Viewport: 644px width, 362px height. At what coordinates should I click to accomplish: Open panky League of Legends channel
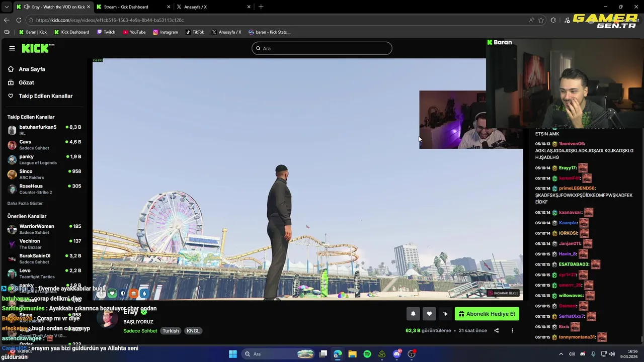click(x=44, y=159)
